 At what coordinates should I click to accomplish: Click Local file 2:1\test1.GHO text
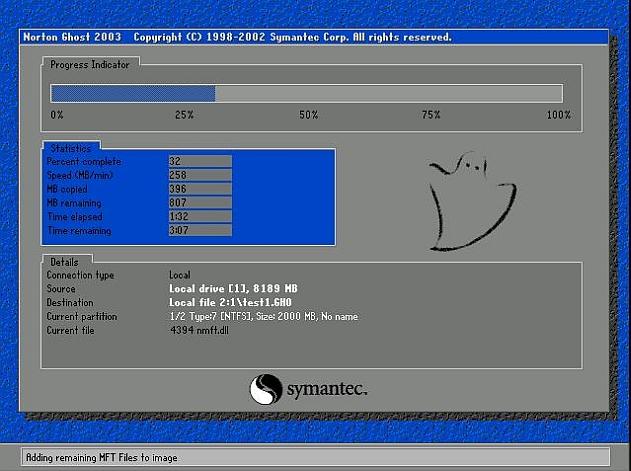click(230, 302)
